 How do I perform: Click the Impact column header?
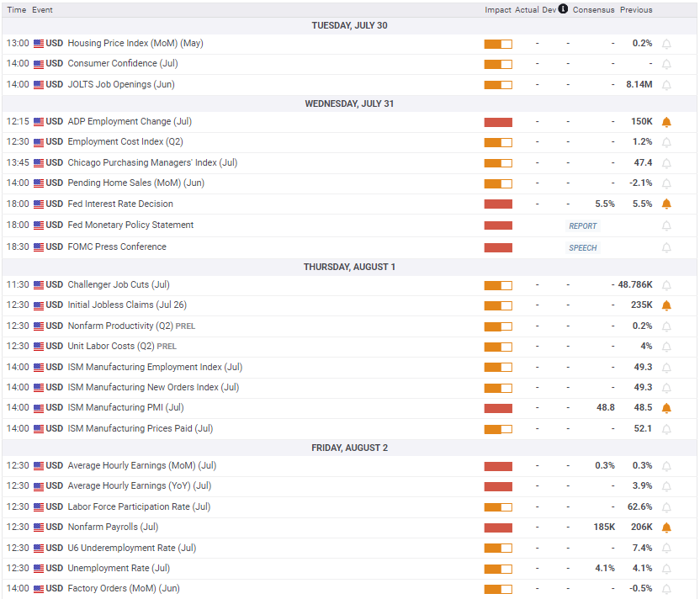tap(498, 10)
